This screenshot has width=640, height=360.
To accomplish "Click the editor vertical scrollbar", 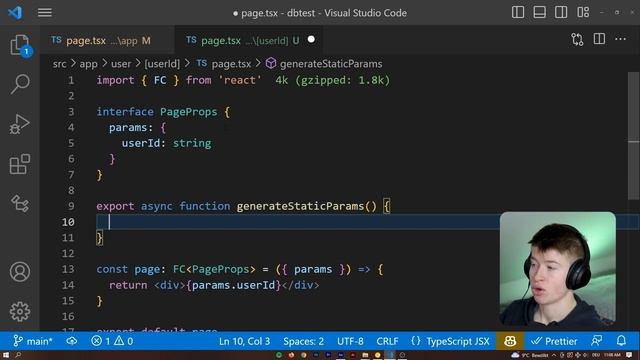I will (633, 136).
